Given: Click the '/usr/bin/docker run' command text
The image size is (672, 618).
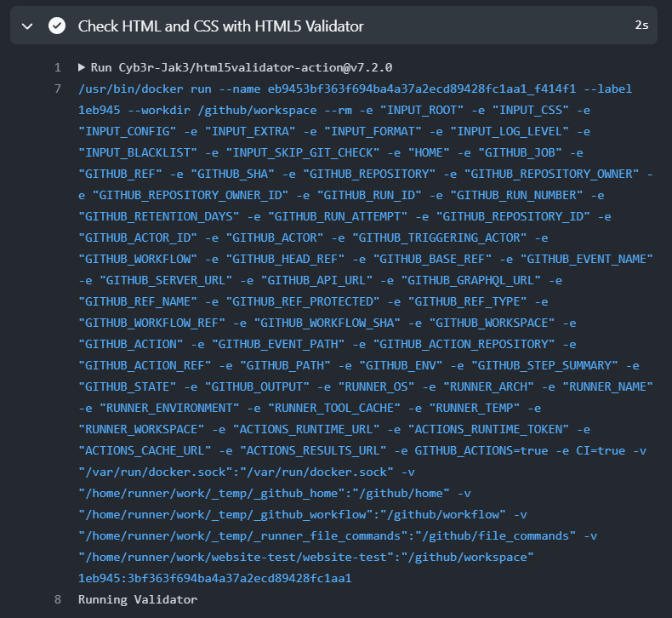Looking at the screenshot, I should coord(145,89).
